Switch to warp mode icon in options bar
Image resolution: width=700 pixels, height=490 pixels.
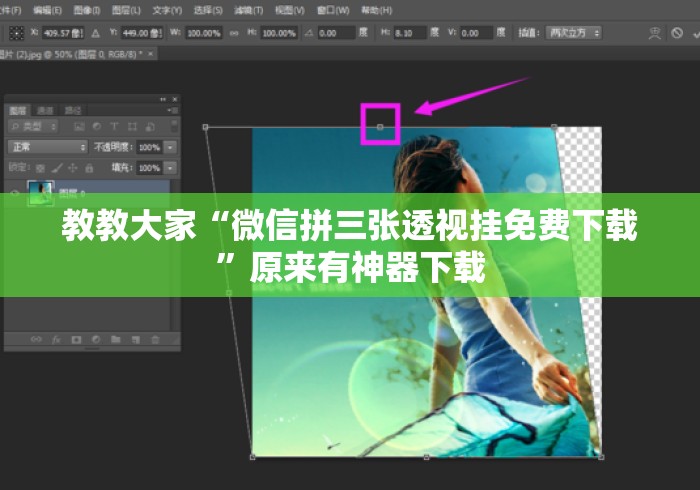pyautogui.click(x=654, y=33)
